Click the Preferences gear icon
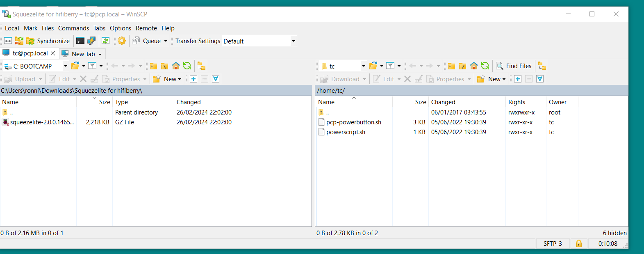Screen dimensions: 644x254 tap(122, 41)
